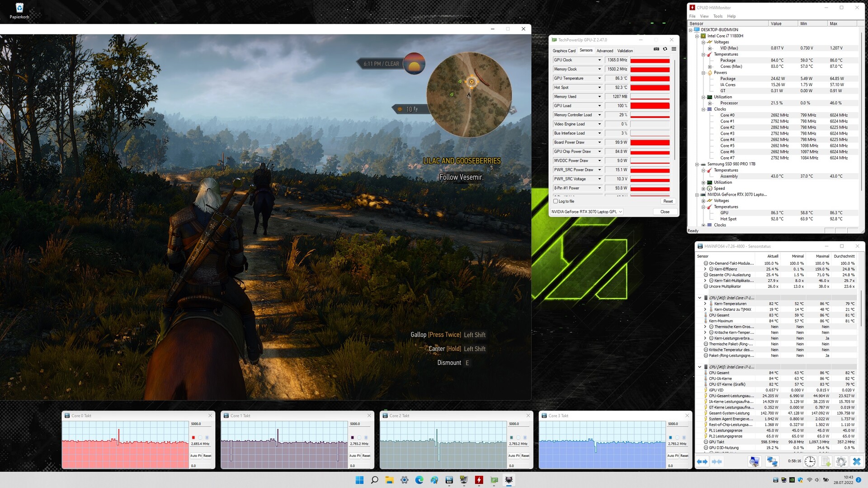This screenshot has height=488, width=868.
Task: Click the GPU-Z refresh sensors icon
Action: tap(665, 49)
